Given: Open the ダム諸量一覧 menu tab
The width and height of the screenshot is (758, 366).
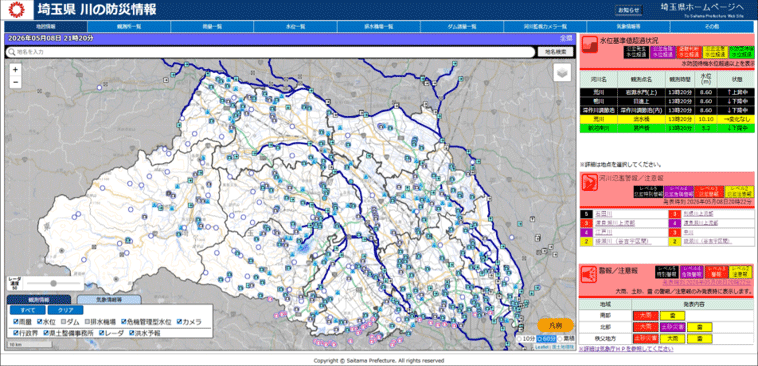Looking at the screenshot, I should (x=462, y=27).
